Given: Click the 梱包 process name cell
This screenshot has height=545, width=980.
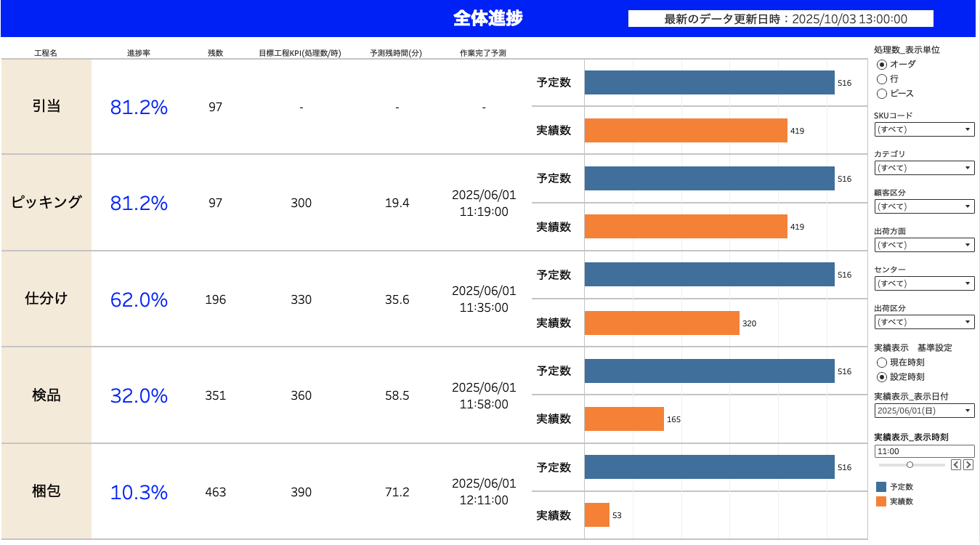Looking at the screenshot, I should tap(46, 491).
